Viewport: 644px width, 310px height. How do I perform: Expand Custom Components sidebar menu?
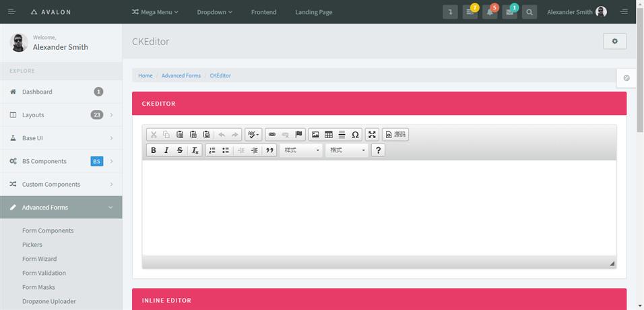point(61,184)
